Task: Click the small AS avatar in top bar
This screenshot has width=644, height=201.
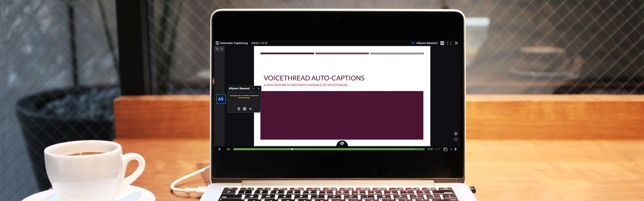Action: point(413,43)
